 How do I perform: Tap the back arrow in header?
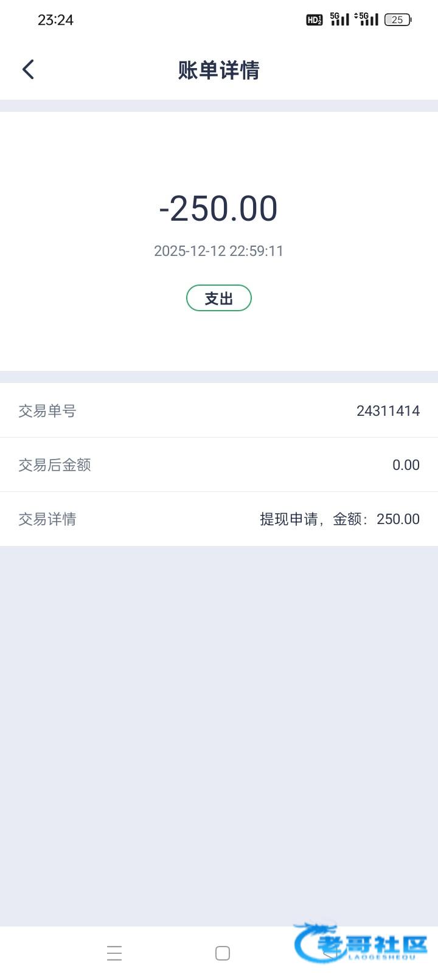click(x=28, y=69)
